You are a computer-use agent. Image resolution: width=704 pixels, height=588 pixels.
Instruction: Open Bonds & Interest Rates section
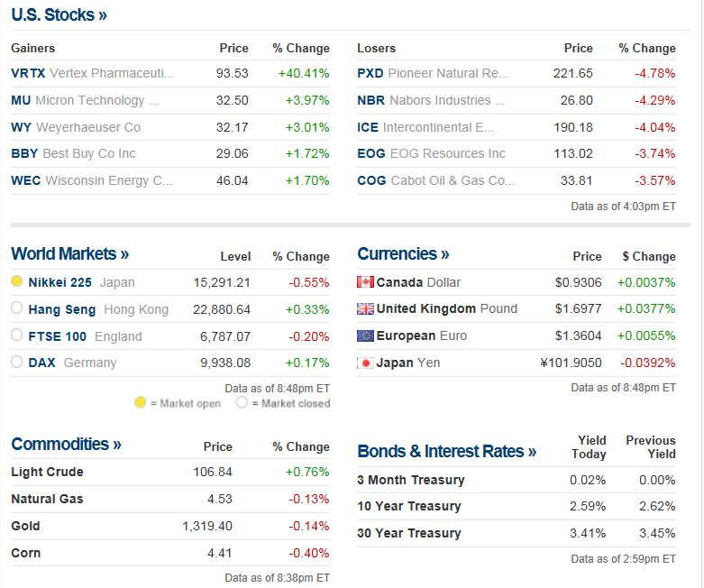(446, 452)
